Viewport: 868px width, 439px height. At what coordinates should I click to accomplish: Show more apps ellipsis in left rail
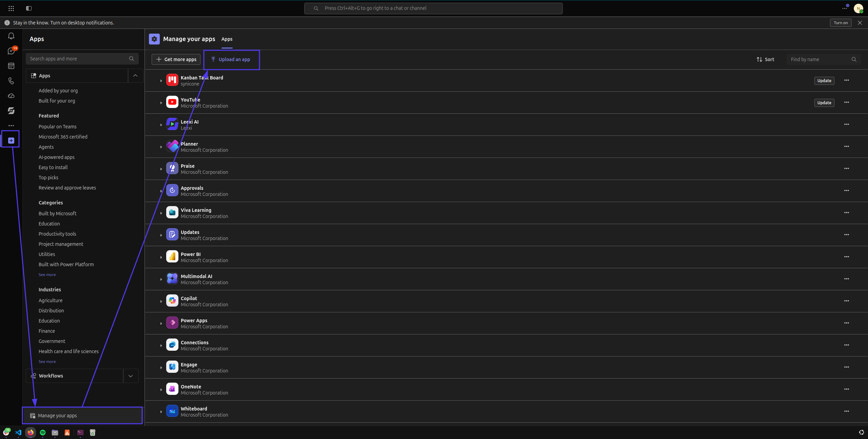point(11,126)
